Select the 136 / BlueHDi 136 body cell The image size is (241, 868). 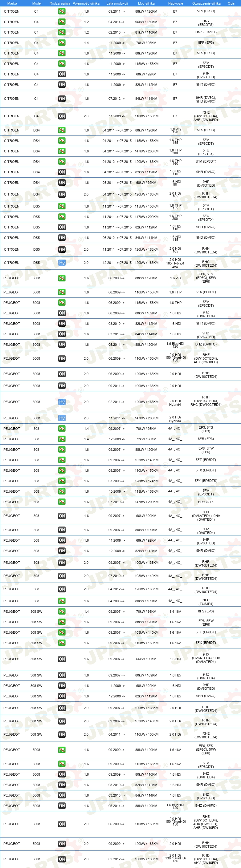click(x=175, y=858)
